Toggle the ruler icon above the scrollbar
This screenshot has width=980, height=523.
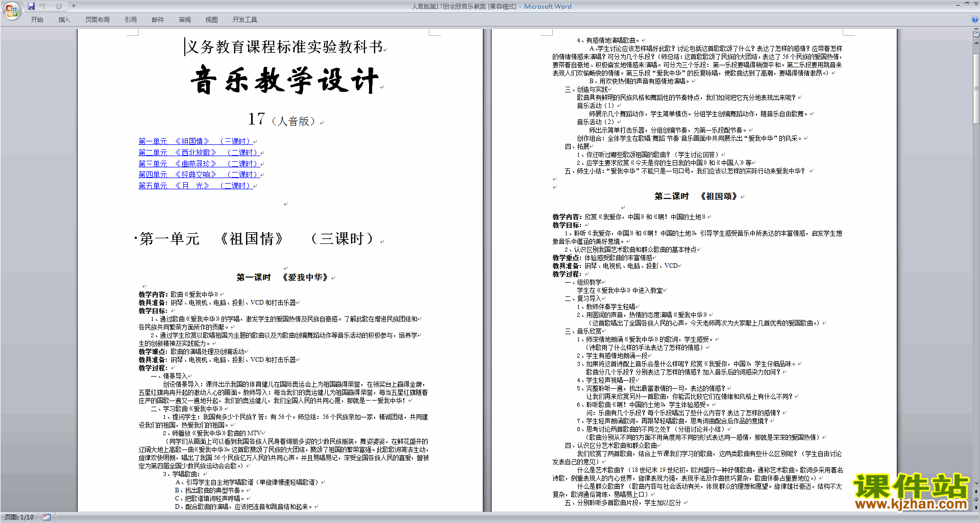click(x=976, y=35)
